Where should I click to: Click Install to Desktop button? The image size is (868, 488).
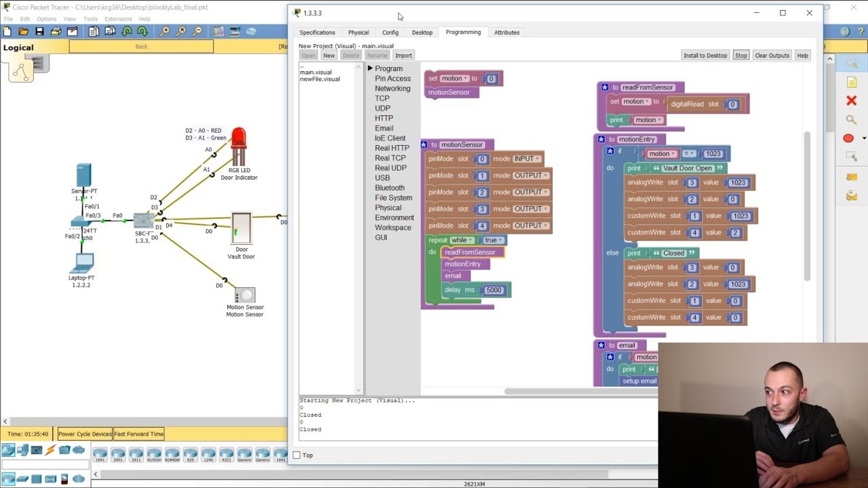705,56
